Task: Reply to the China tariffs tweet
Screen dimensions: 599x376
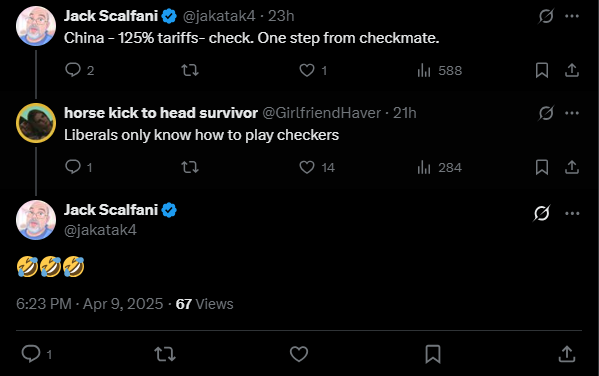Action: click(79, 70)
